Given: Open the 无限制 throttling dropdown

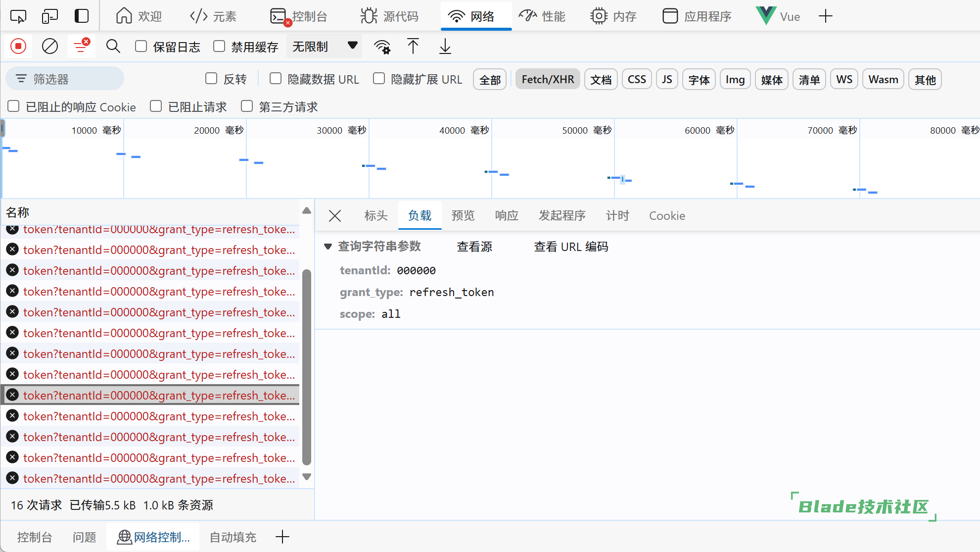Looking at the screenshot, I should click(x=324, y=47).
